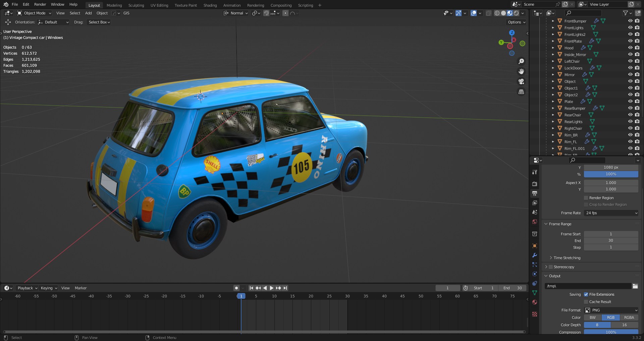Open the viewport Add menu
644x341 pixels.
point(89,13)
